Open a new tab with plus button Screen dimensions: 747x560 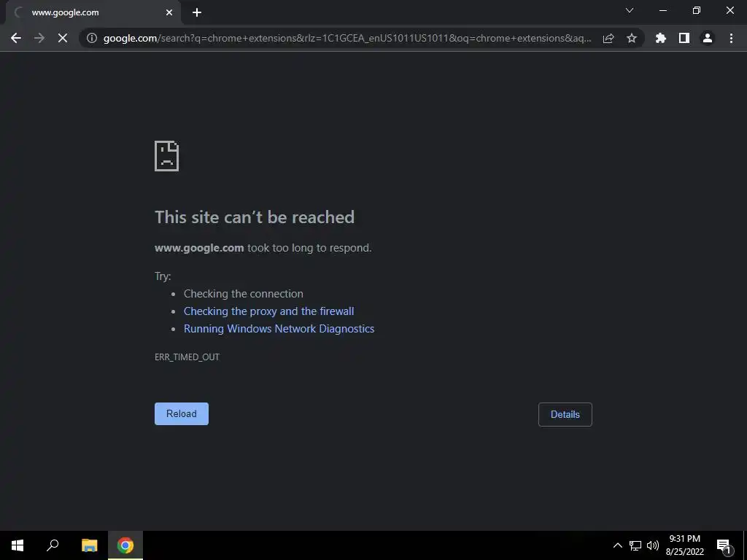[x=197, y=12]
